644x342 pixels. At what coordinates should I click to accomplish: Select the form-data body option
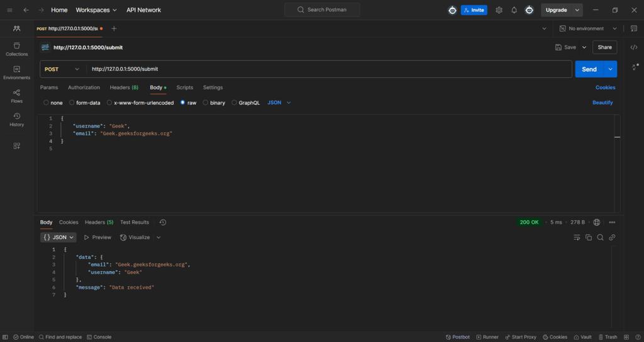(x=85, y=102)
